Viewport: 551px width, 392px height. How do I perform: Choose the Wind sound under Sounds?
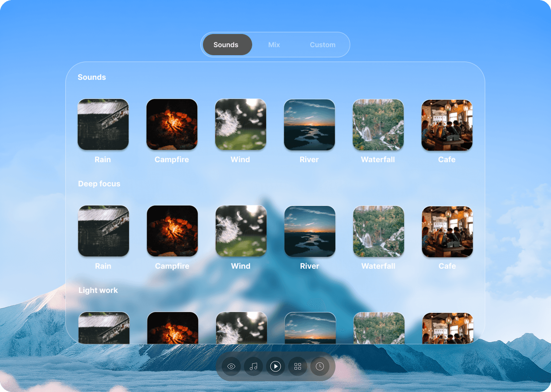point(240,124)
